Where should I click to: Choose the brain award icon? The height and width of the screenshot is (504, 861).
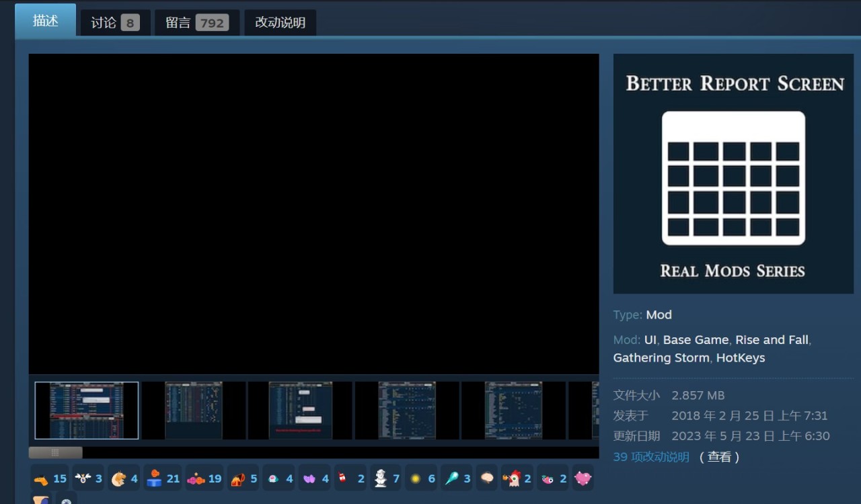488,478
